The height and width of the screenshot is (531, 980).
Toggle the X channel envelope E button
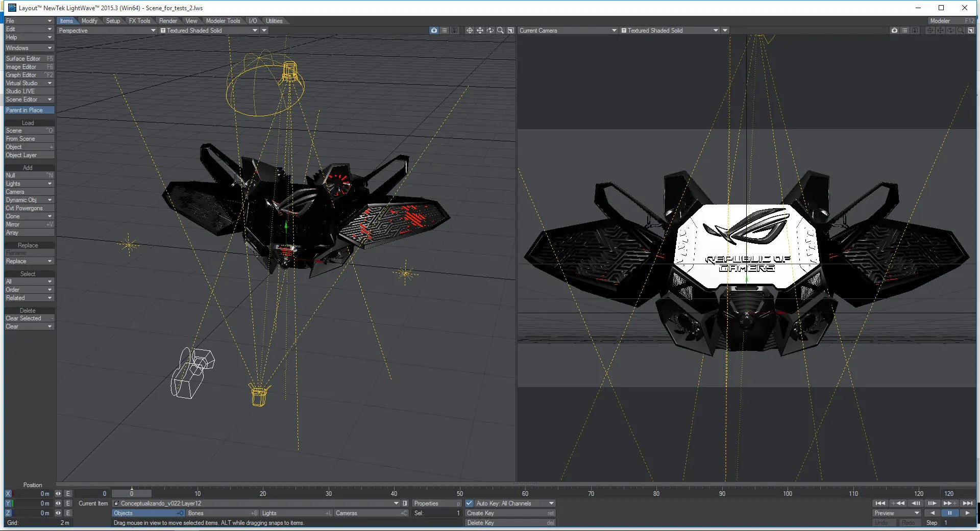[x=68, y=494]
